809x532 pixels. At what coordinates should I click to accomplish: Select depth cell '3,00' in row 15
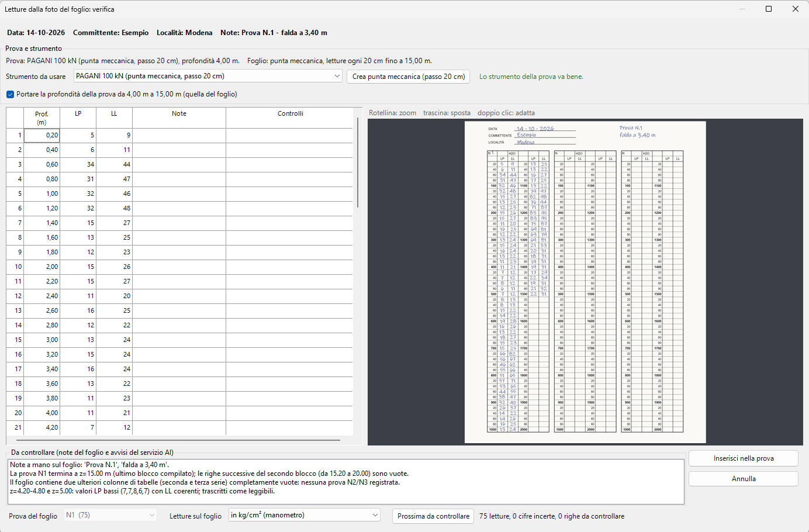point(42,340)
